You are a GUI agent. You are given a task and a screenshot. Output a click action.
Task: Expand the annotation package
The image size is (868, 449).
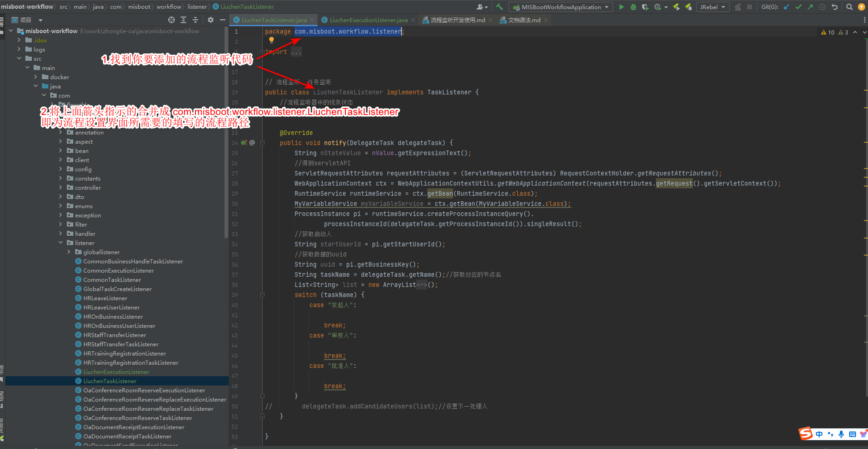point(60,132)
